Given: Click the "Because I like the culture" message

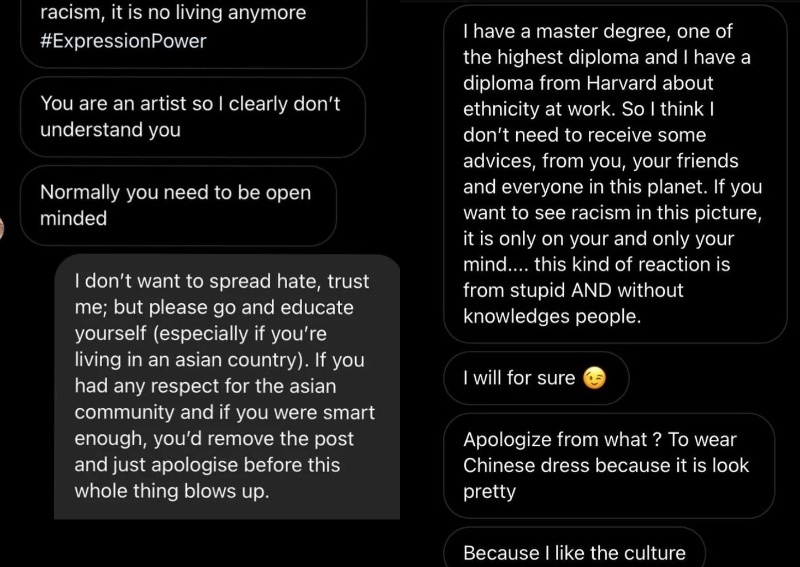Looking at the screenshot, I should 574,552.
